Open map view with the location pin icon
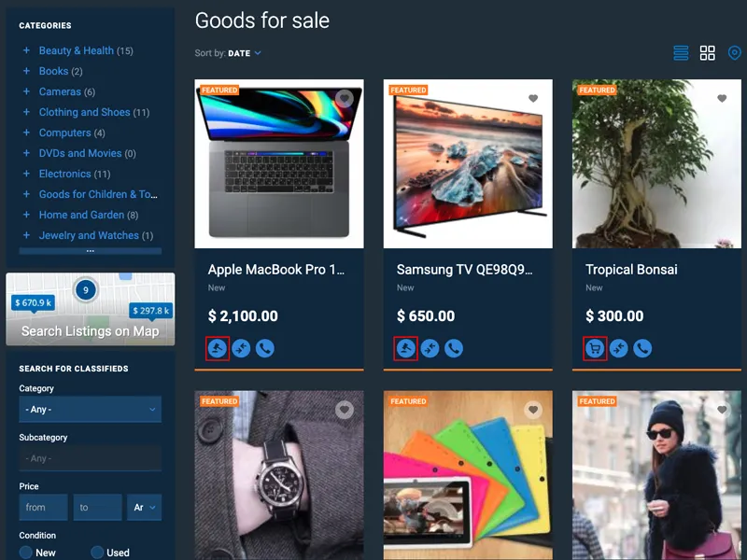This screenshot has width=747, height=560. point(735,53)
